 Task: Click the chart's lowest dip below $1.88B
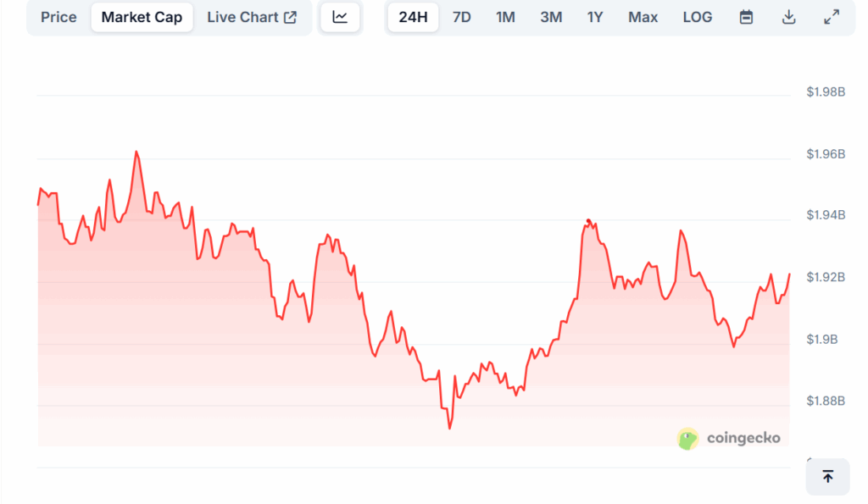pyautogui.click(x=449, y=428)
